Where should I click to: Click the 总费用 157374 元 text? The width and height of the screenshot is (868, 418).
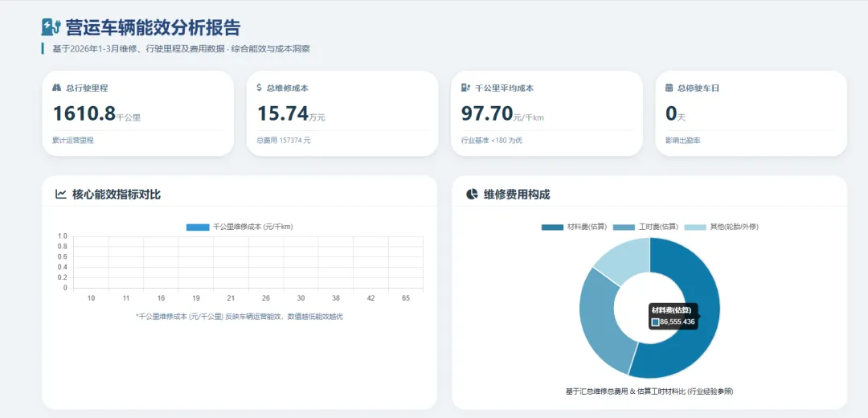(x=284, y=141)
